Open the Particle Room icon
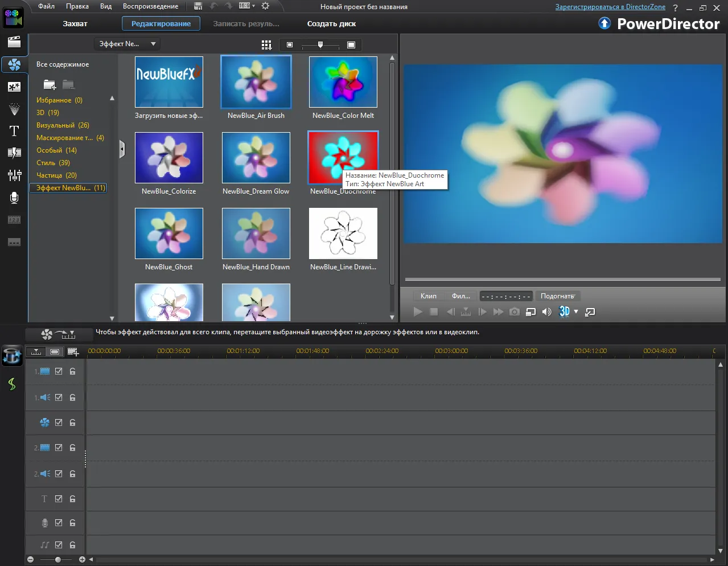 [14, 109]
